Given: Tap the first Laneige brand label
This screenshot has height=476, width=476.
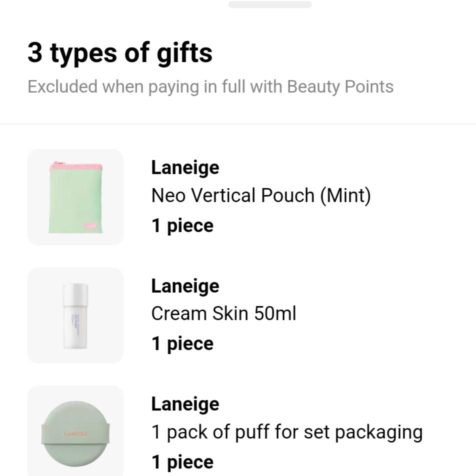Looking at the screenshot, I should 184,167.
